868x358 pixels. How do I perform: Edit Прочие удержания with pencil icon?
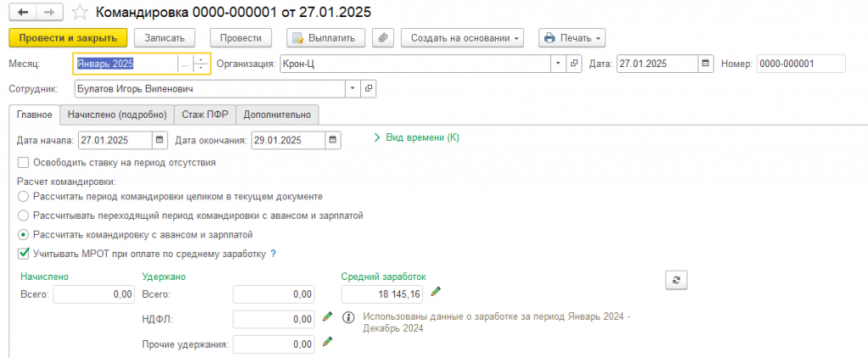(x=328, y=341)
